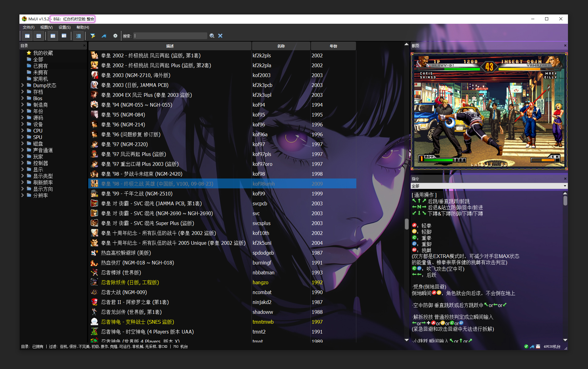Toggle the details list view button
The width and height of the screenshot is (588, 369).
click(53, 36)
